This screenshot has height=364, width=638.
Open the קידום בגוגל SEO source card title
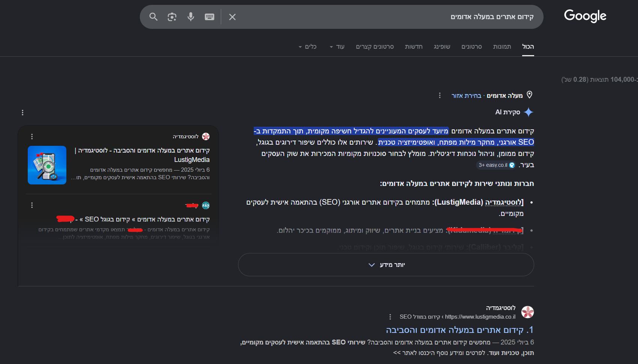(133, 219)
